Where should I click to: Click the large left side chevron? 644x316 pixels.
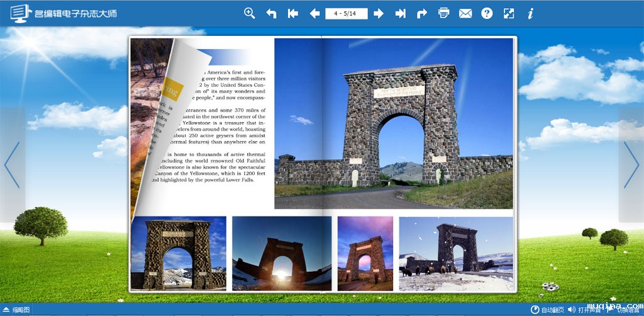tap(12, 165)
